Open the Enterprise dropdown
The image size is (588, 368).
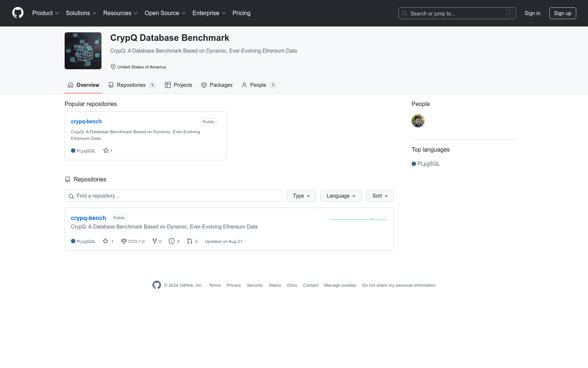pyautogui.click(x=209, y=13)
